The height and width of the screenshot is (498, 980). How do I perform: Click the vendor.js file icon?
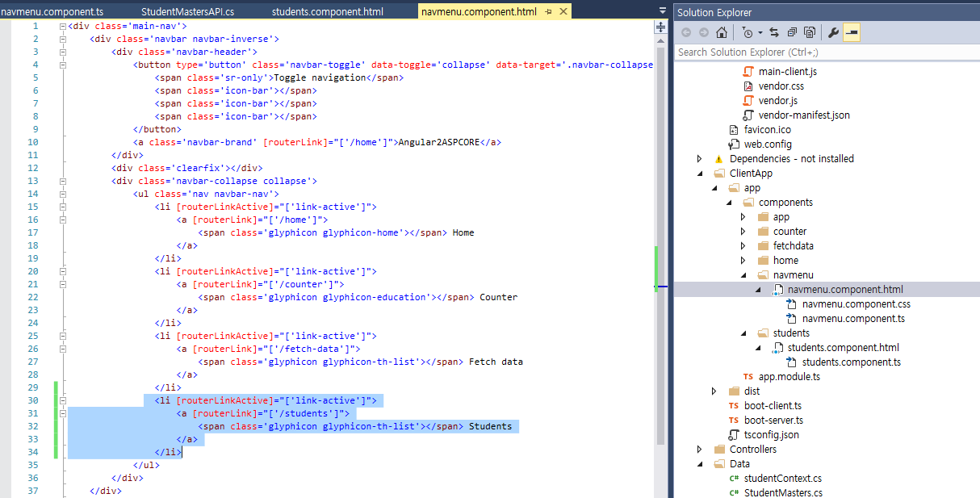pos(748,101)
